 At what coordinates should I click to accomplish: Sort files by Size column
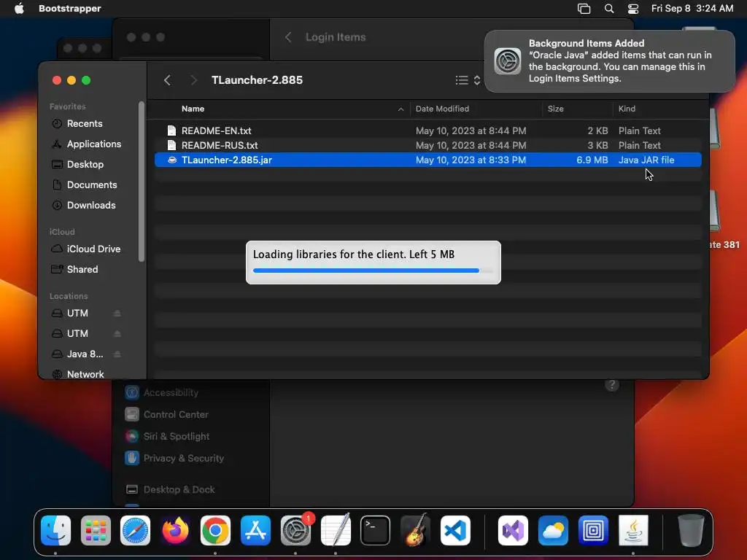(x=555, y=109)
